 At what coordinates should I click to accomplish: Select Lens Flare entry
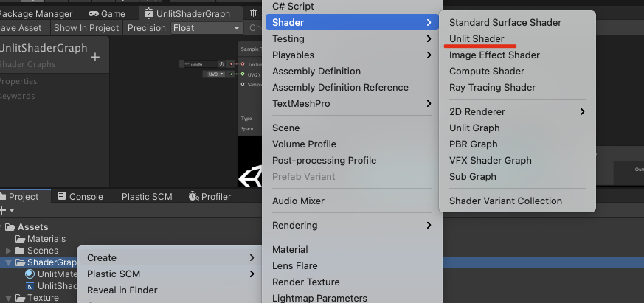click(x=294, y=265)
